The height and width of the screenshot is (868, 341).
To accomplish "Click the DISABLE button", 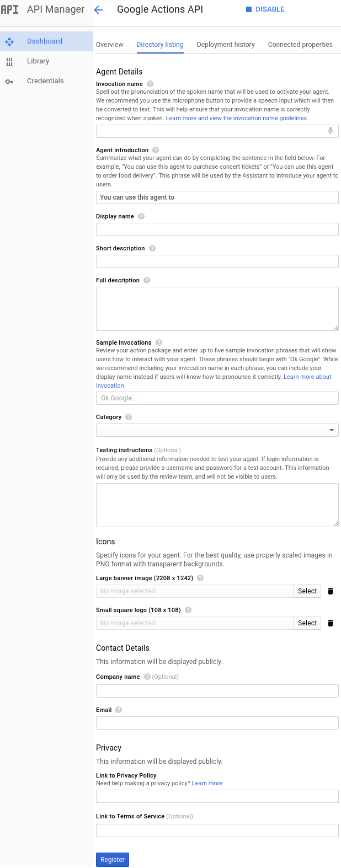I will tap(265, 9).
